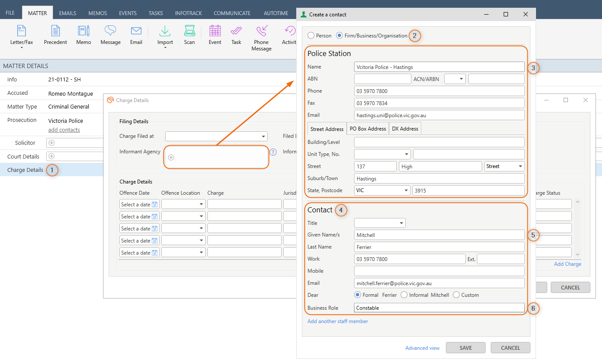Open the Precedent document tool

click(55, 31)
